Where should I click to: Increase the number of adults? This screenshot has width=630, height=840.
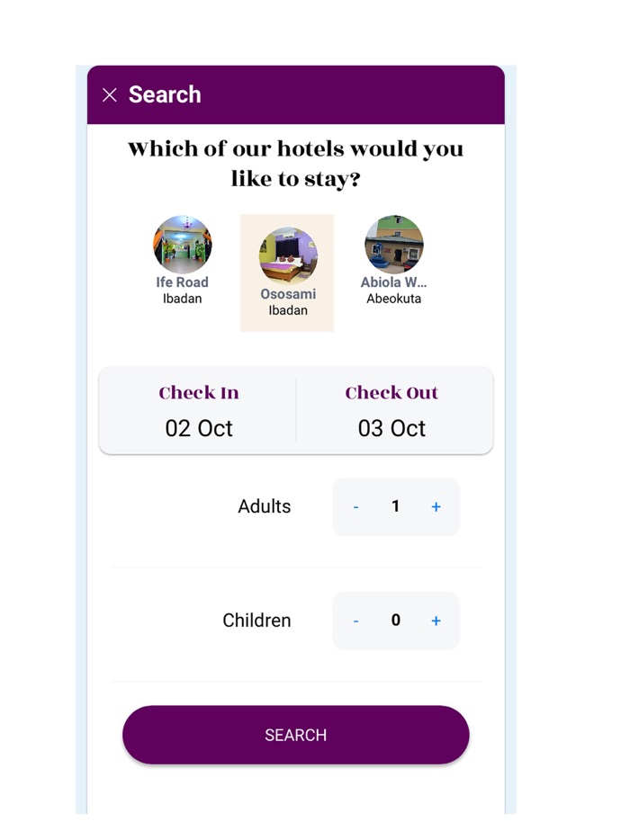[x=436, y=507]
